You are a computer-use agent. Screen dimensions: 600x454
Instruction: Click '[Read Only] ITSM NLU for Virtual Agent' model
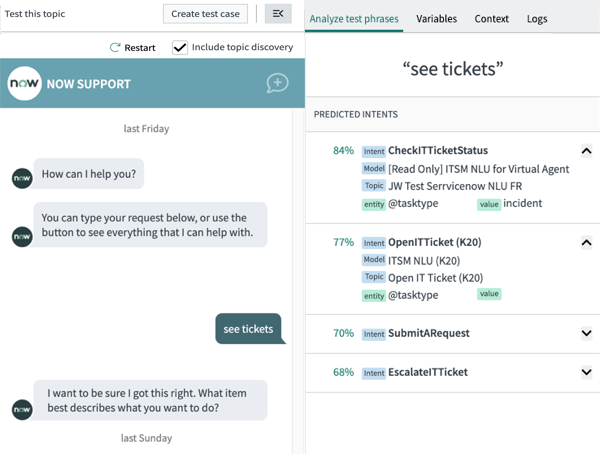[478, 169]
